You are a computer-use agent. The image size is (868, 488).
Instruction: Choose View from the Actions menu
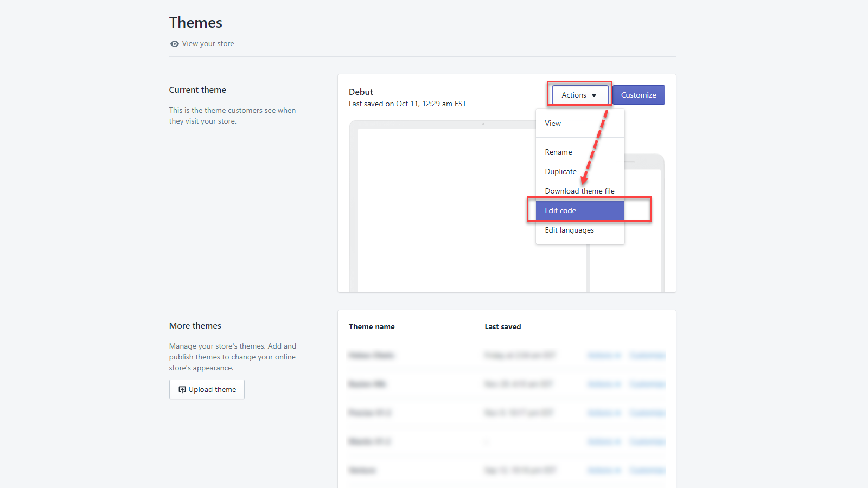(552, 123)
